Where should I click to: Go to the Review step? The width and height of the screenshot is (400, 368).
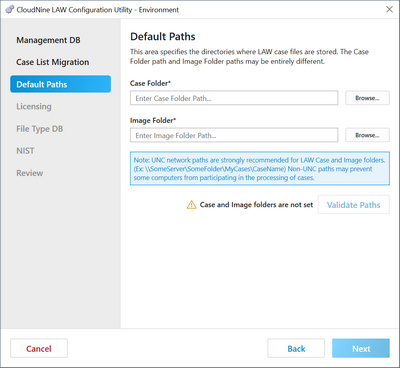[30, 173]
